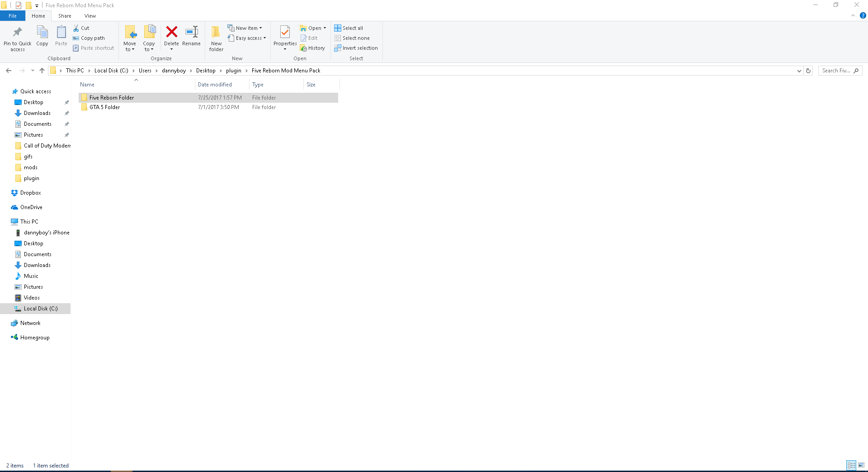Screen dimensions: 868x472
Task: Navigate to dannyboy in the address bar
Action: pos(174,71)
